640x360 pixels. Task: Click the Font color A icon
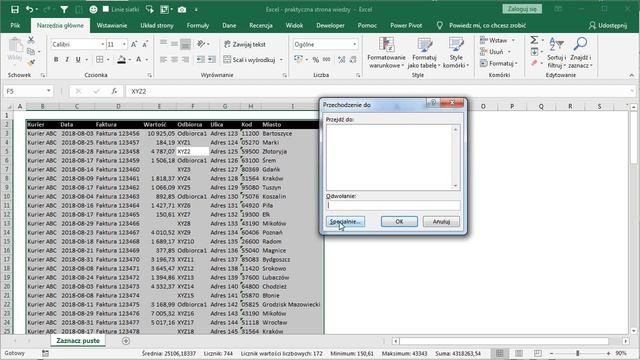[139, 60]
